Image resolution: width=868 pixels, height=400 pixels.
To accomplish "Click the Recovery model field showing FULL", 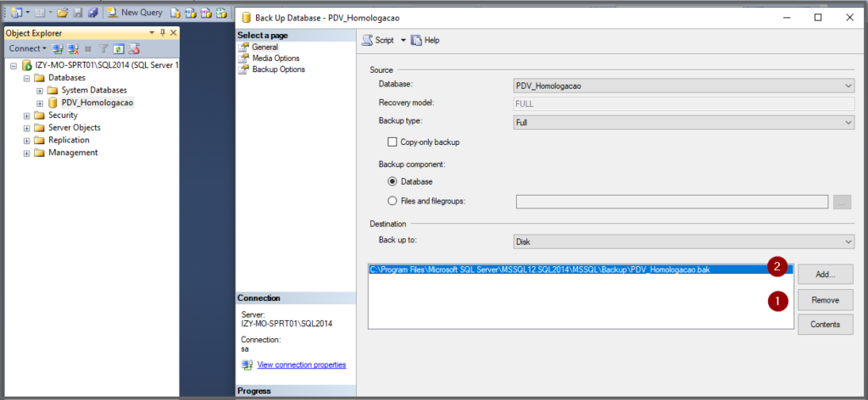I will tap(684, 104).
